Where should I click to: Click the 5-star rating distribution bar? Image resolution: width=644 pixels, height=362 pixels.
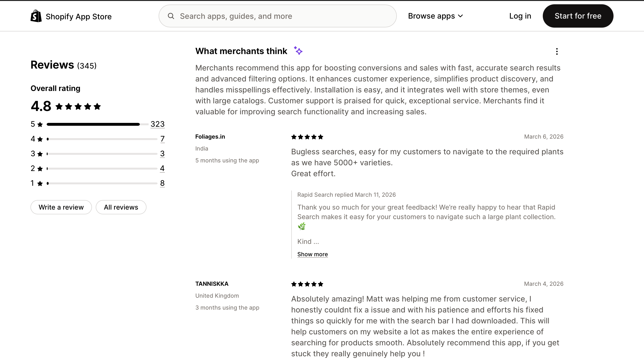click(97, 124)
